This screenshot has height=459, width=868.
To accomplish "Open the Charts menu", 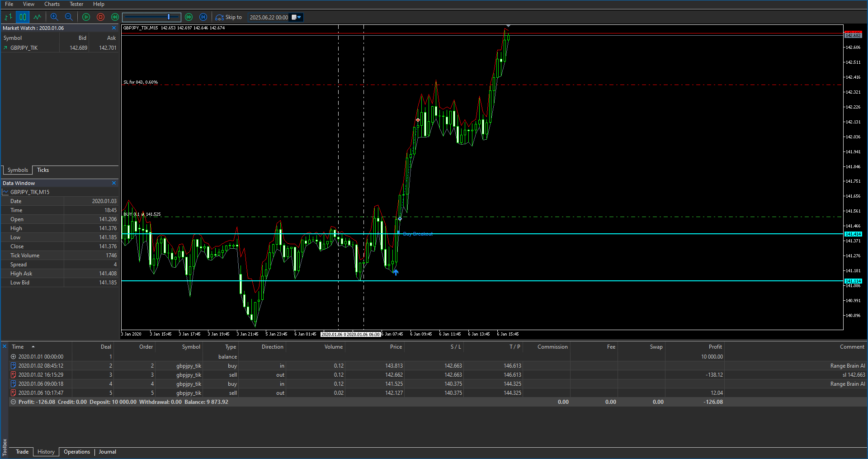I will [52, 4].
